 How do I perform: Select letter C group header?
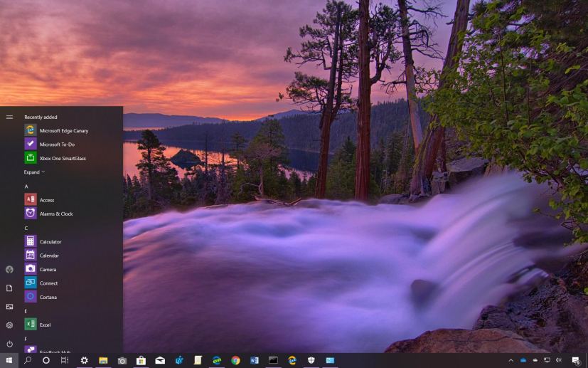tap(26, 228)
